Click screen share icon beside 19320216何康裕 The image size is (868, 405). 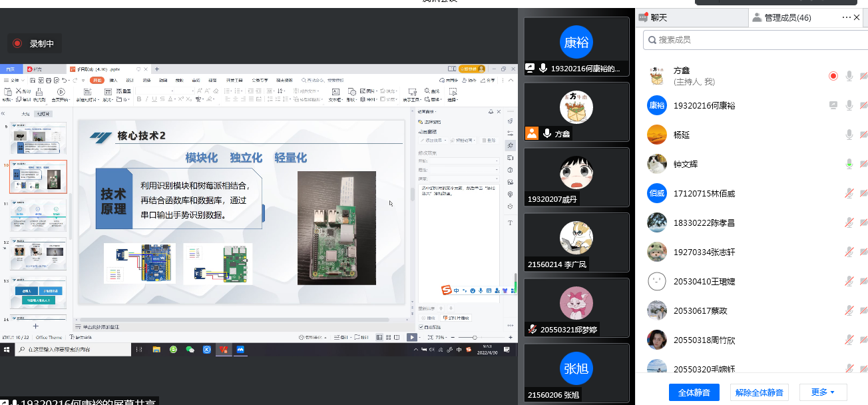833,105
